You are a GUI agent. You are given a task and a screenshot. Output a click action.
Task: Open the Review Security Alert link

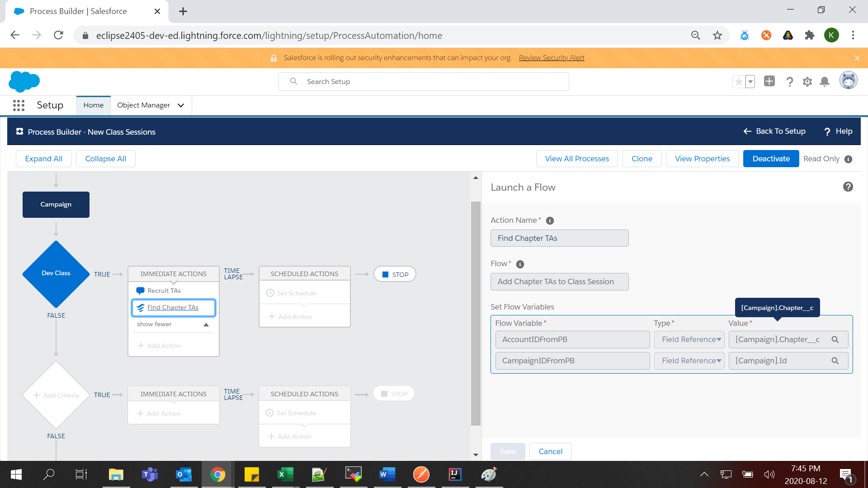coord(552,58)
